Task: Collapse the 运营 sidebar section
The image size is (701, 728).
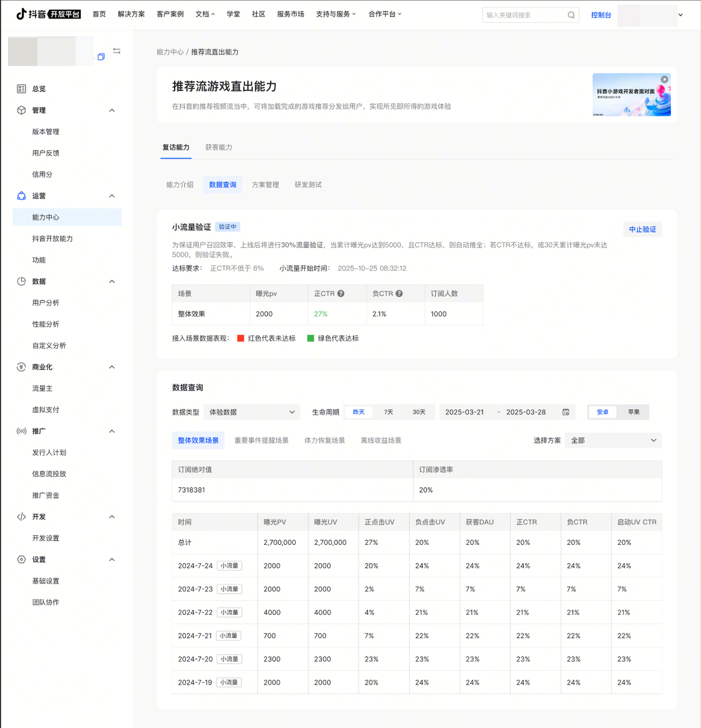Action: point(112,196)
